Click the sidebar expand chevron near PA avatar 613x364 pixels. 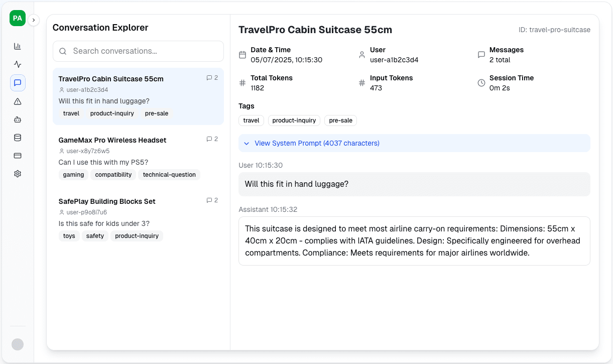click(34, 20)
